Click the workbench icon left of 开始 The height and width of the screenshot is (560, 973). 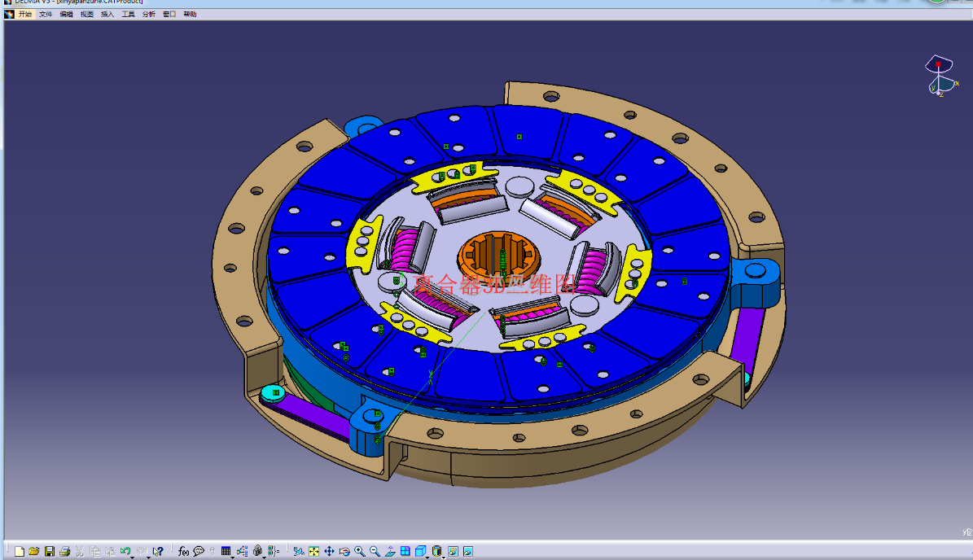tap(9, 15)
